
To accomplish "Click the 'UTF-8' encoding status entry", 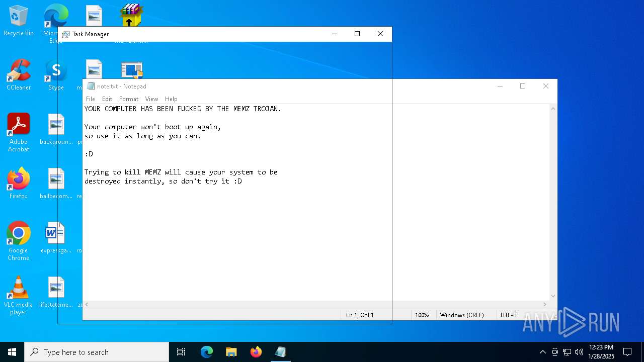I will pos(509,315).
